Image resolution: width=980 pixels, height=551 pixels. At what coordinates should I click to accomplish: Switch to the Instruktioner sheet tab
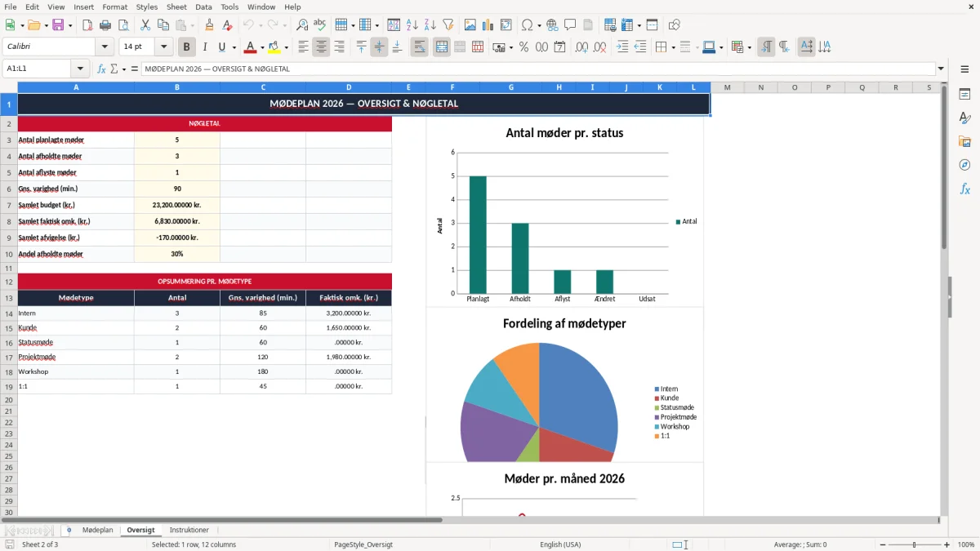pyautogui.click(x=189, y=531)
